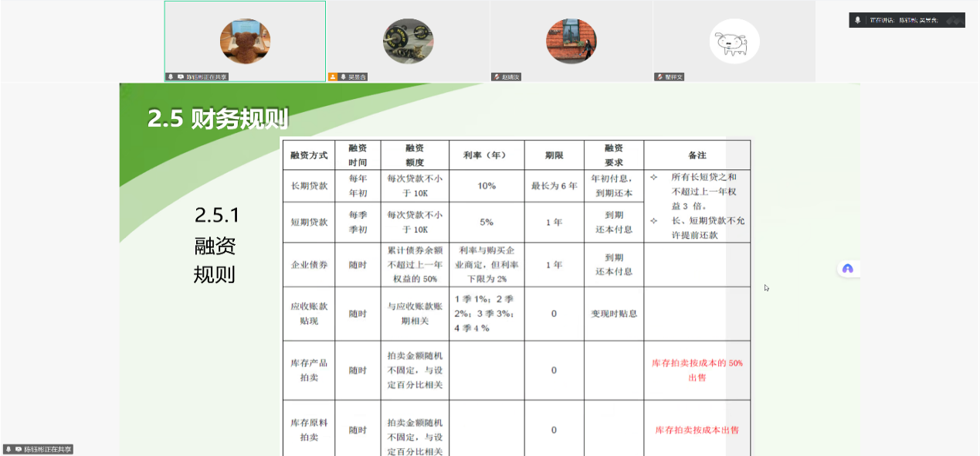Click the slide title 2.5 财务规则
This screenshot has width=980, height=456.
click(218, 120)
